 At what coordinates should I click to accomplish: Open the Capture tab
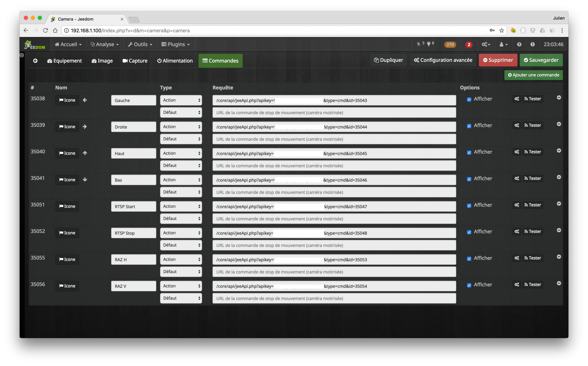coord(135,61)
